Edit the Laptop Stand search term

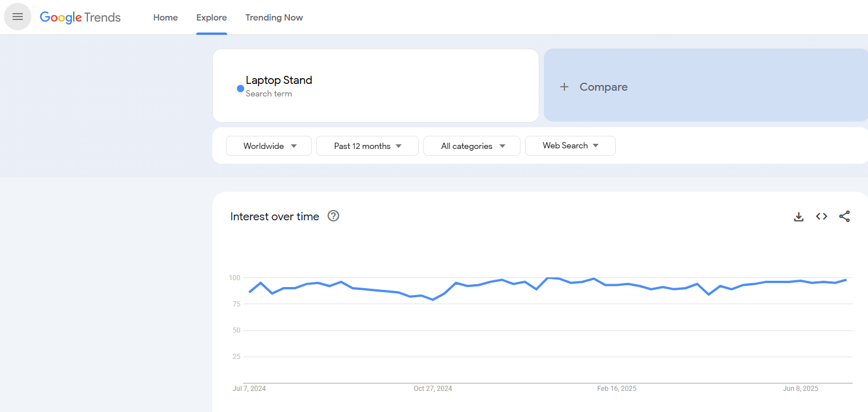coord(279,80)
